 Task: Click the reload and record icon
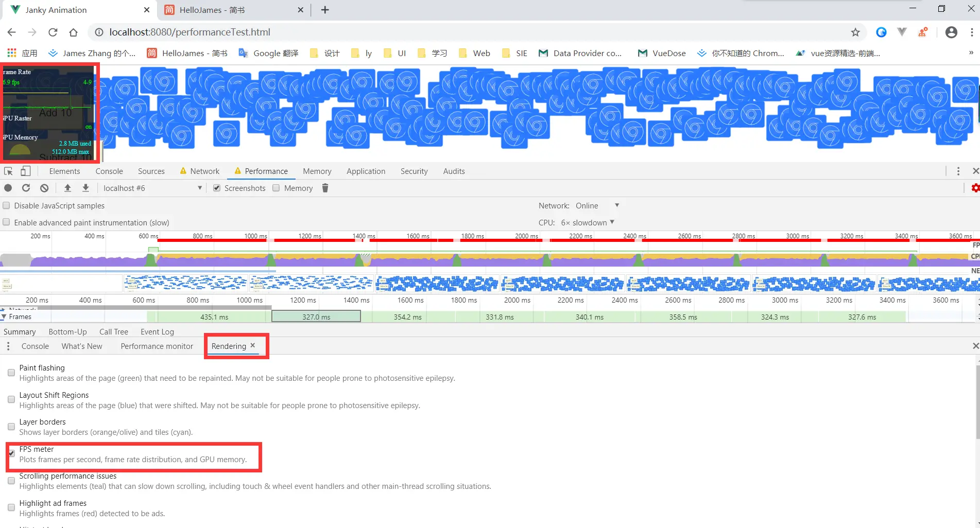point(26,188)
